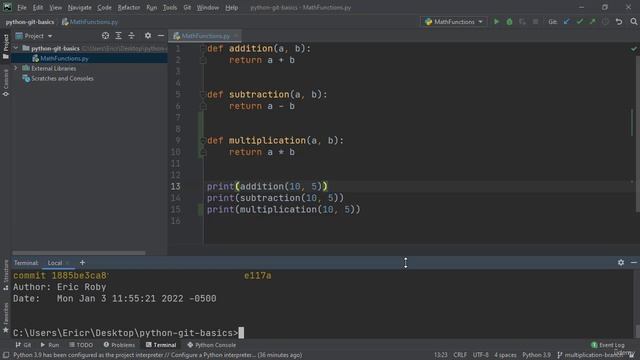Open the MathFunctions run configuration dropdown
Screen dimensions: 640x360
coord(453,22)
